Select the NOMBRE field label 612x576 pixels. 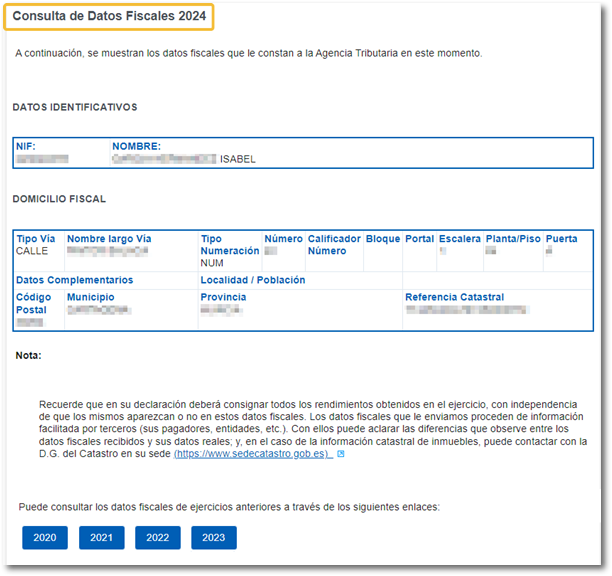pyautogui.click(x=136, y=146)
